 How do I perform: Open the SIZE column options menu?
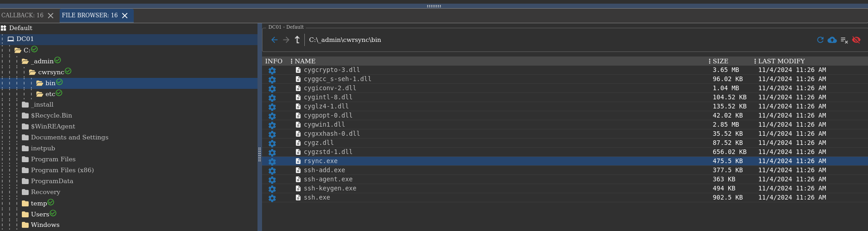click(x=709, y=61)
